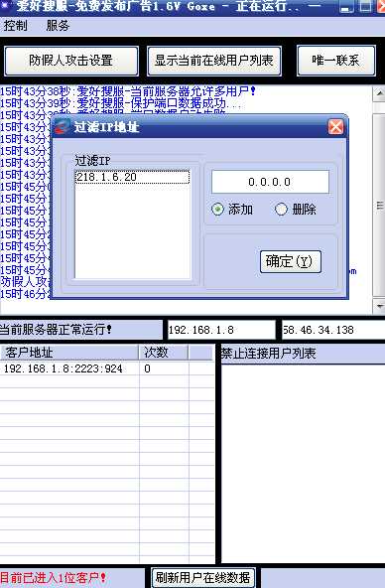Click the 确定(Y) button
The image size is (385, 588).
point(291,261)
